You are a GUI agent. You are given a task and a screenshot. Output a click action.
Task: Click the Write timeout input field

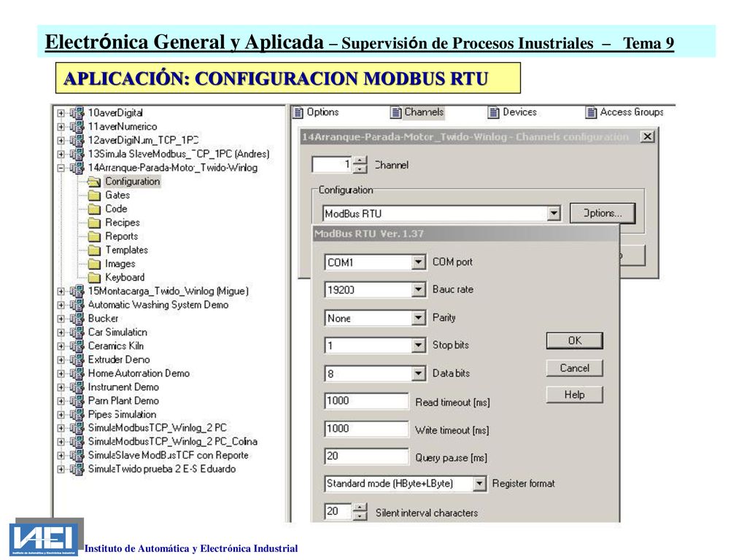(366, 429)
